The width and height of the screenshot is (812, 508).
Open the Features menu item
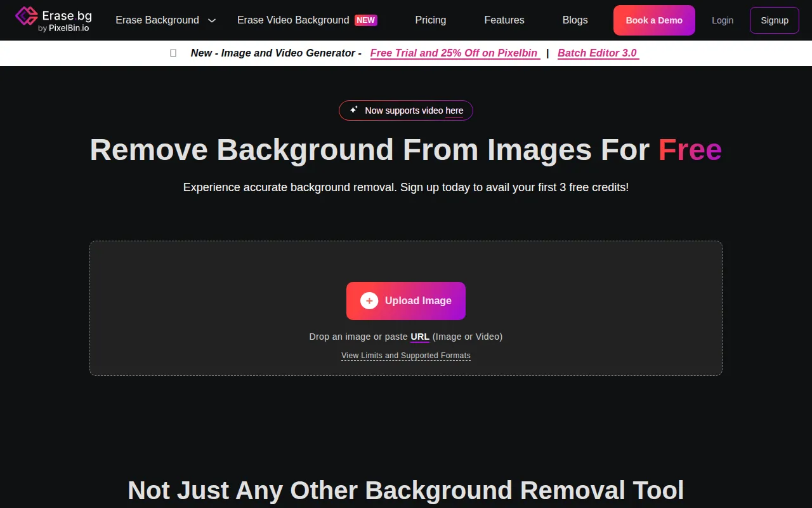pos(504,20)
